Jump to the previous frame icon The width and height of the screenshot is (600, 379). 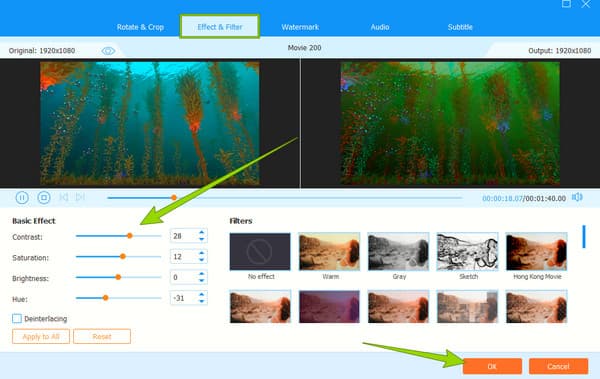pos(64,197)
